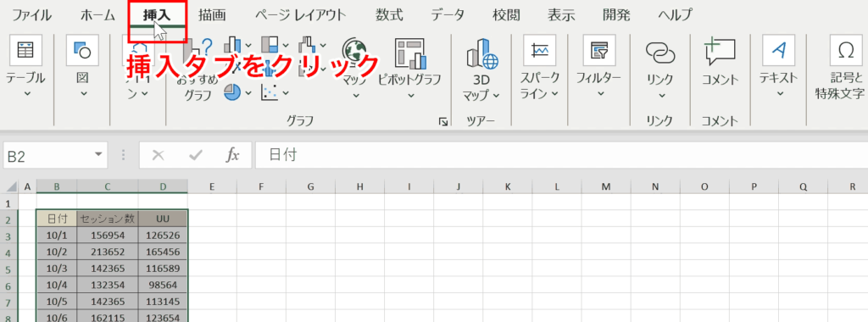868x322 pixels.
Task: Open the 数式 ribbon tab
Action: [389, 15]
